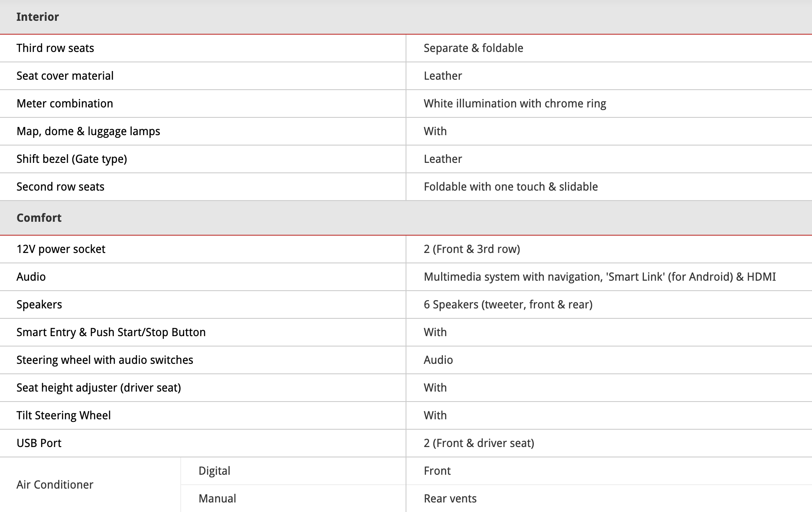Click the Separate & foldable value
This screenshot has width=812, height=512.
(473, 48)
